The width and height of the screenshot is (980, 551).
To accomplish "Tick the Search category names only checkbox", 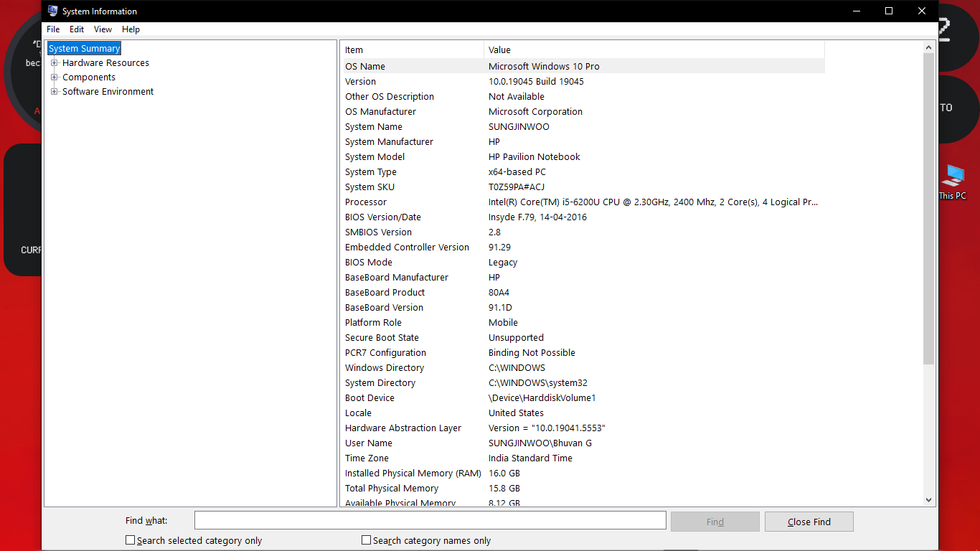I will tap(366, 540).
